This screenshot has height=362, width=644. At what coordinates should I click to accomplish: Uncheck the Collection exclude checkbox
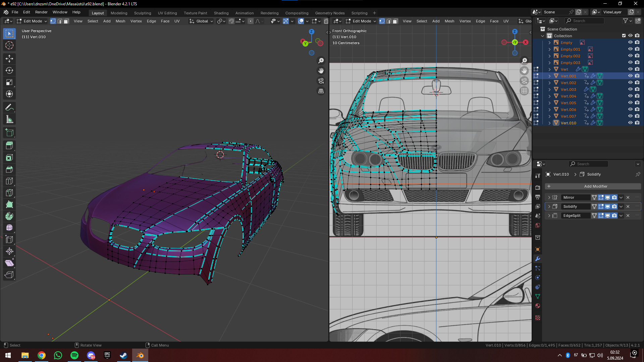624,36
